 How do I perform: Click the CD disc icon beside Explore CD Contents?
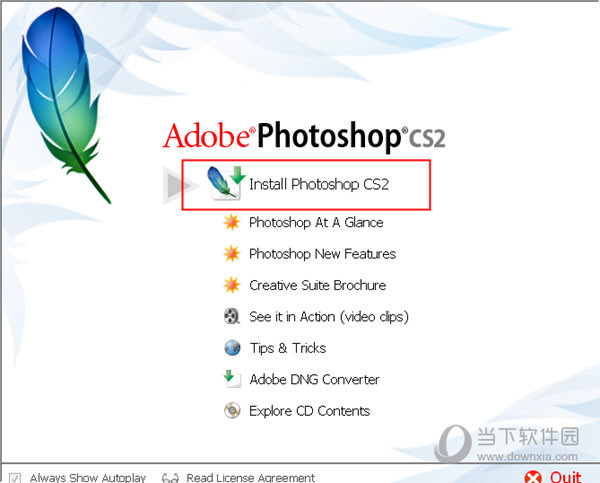click(x=232, y=410)
